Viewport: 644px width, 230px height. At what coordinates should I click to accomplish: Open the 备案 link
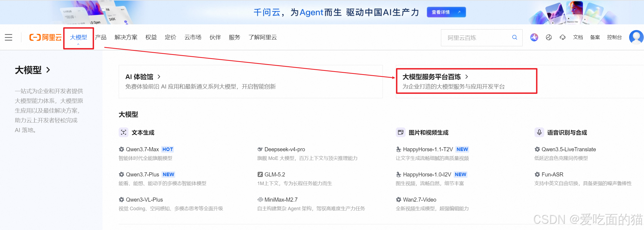[595, 37]
